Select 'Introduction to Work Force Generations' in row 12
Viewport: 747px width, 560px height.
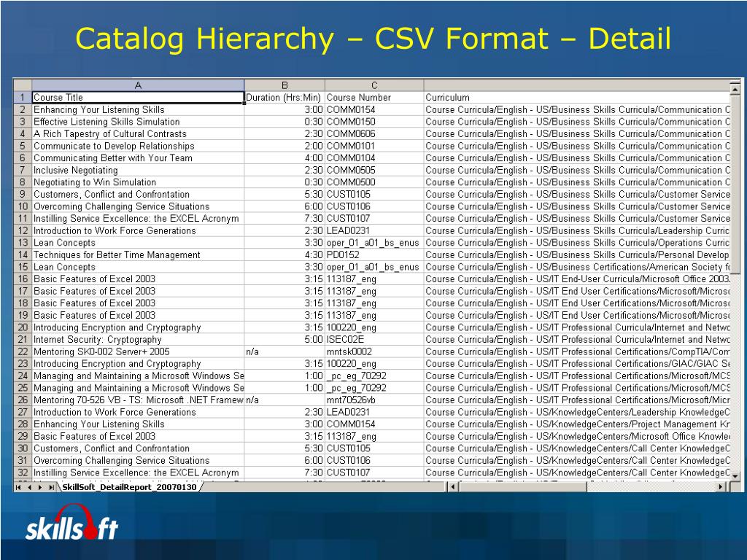tap(138, 230)
